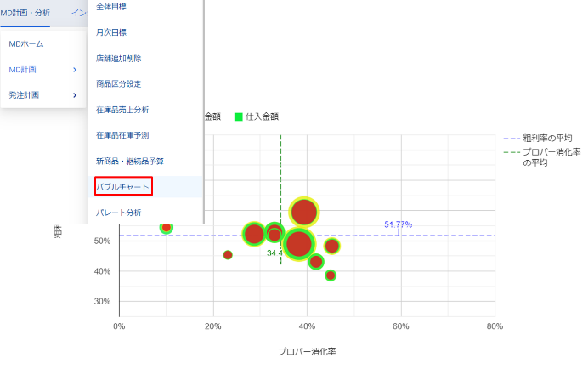
Task: Click the largest yellow-ringed bubble
Action: (x=303, y=212)
